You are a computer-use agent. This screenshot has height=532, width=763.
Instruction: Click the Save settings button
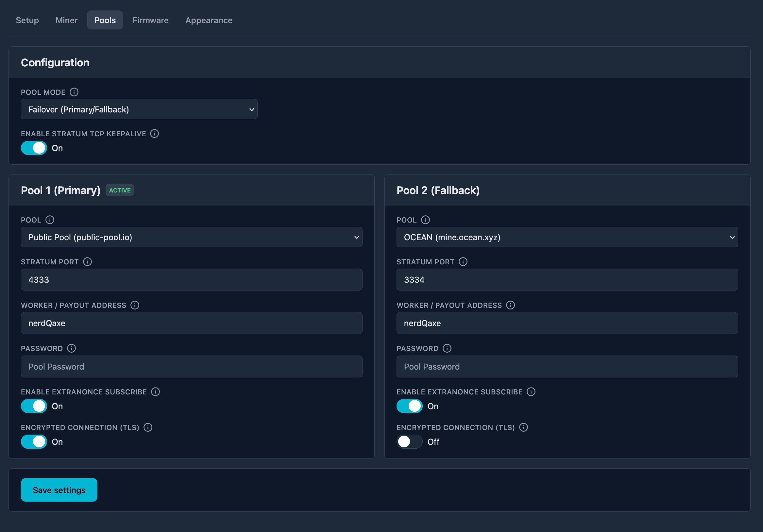[x=59, y=490]
